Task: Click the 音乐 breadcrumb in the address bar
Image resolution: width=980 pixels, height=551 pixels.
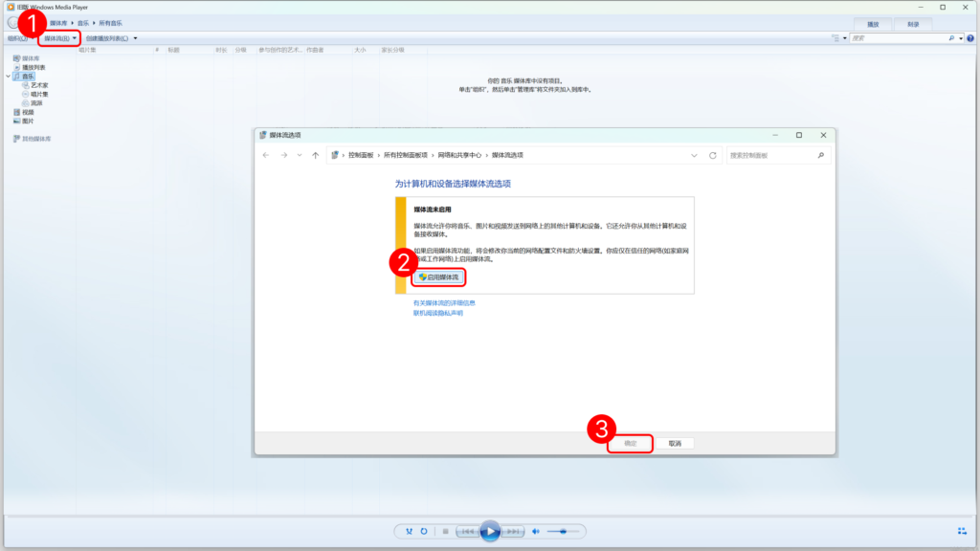Action: point(83,23)
